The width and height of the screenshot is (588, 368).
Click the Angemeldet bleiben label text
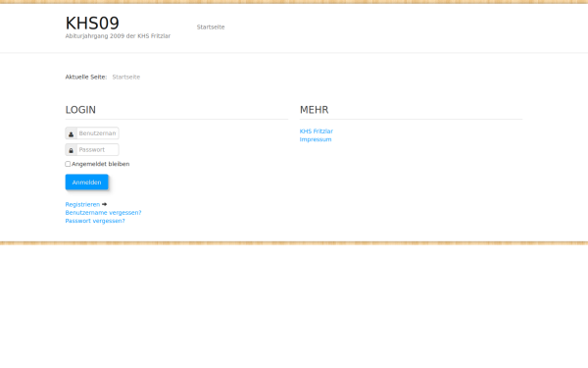coord(101,164)
